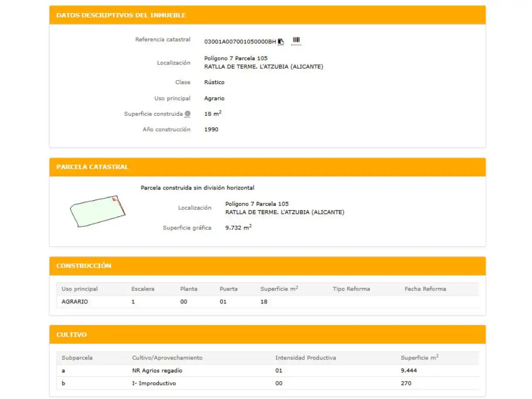Copy the cadastral reference icon
The image size is (532, 399).
(281, 42)
